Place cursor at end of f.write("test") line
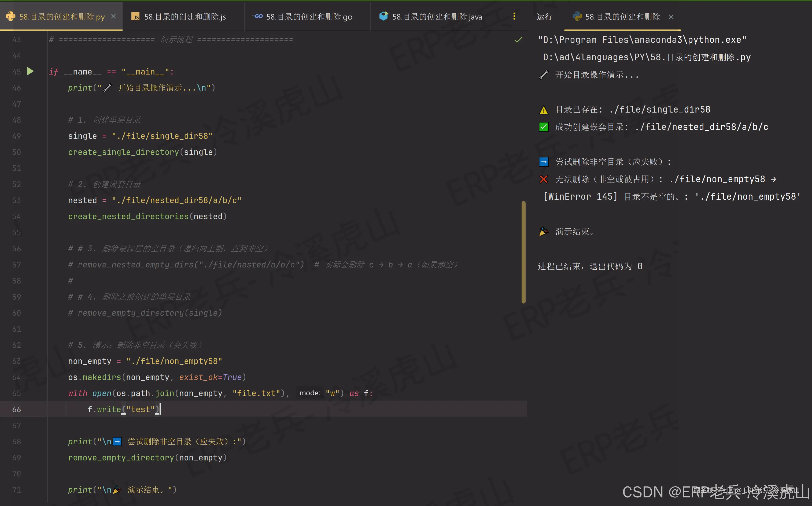The image size is (812, 506). [161, 409]
